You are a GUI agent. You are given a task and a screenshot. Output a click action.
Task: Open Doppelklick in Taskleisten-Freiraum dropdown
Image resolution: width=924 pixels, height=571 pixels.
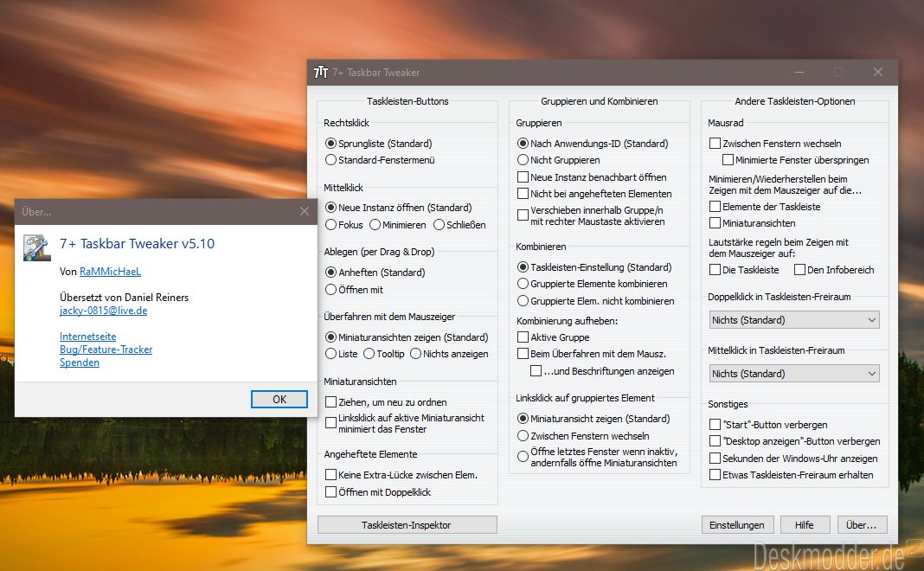pos(794,320)
